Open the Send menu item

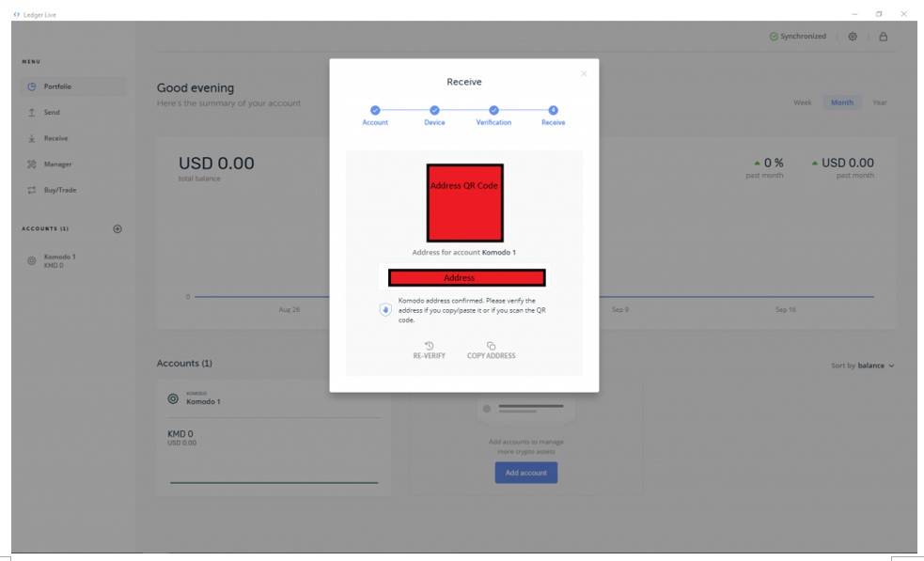point(73,113)
